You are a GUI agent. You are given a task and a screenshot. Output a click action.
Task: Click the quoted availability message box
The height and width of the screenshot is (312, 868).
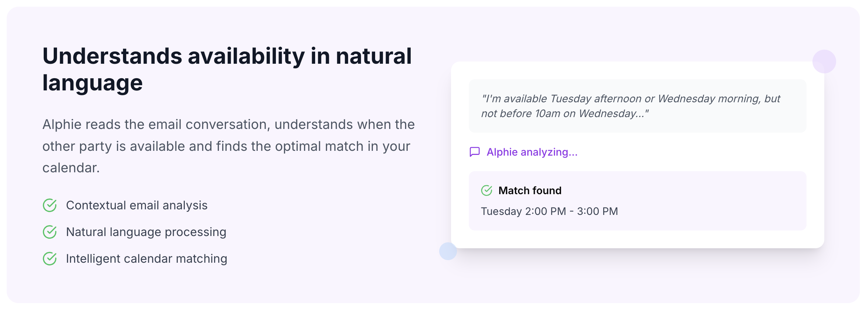click(x=637, y=106)
